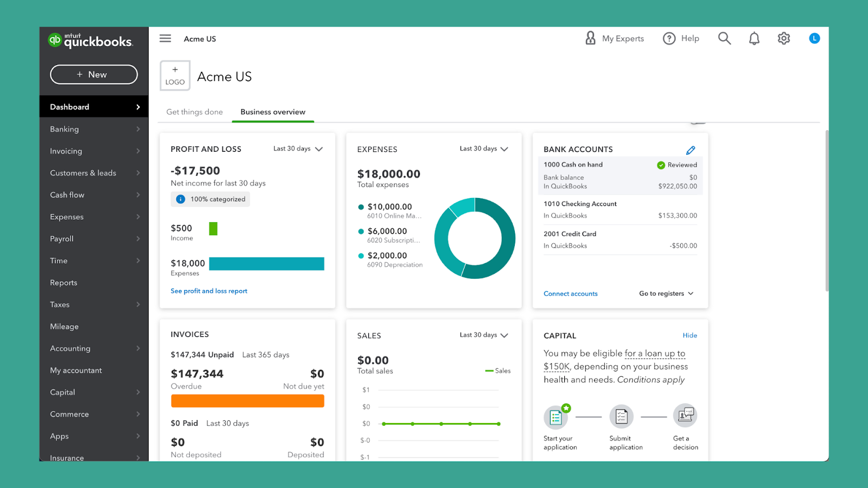Click the Submit application icon

(622, 416)
